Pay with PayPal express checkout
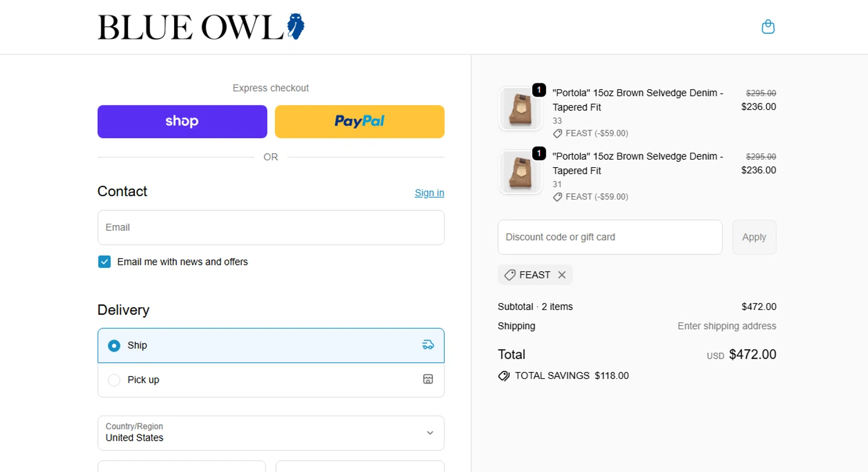 [359, 121]
